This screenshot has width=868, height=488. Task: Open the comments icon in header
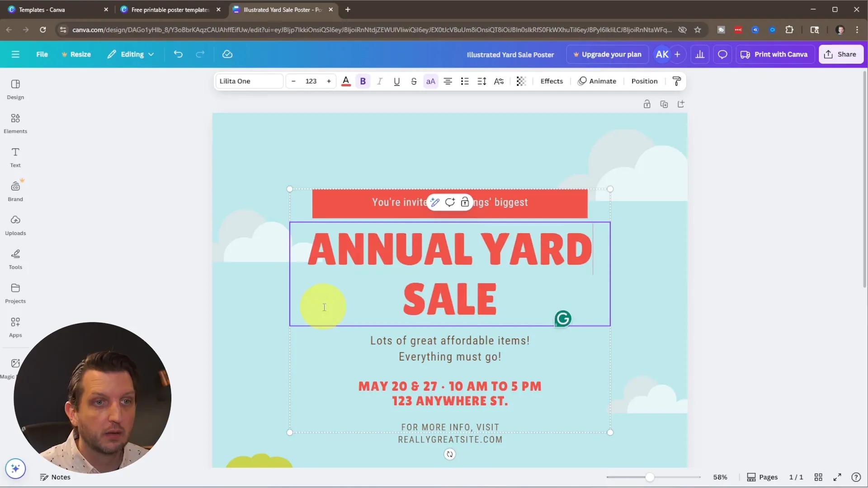(722, 54)
